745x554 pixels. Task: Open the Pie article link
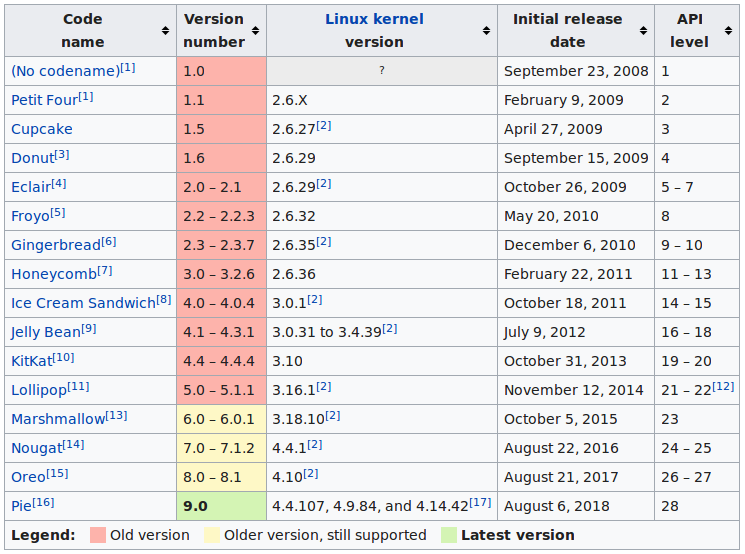point(21,506)
